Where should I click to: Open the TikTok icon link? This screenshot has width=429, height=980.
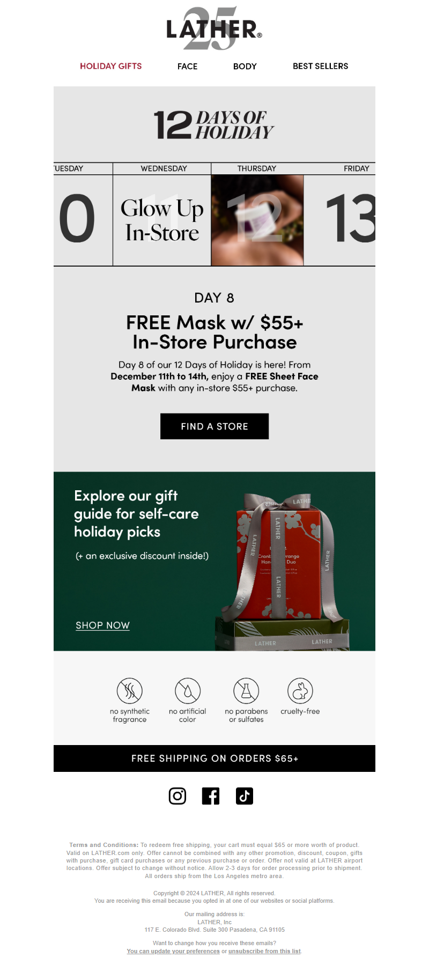245,795
